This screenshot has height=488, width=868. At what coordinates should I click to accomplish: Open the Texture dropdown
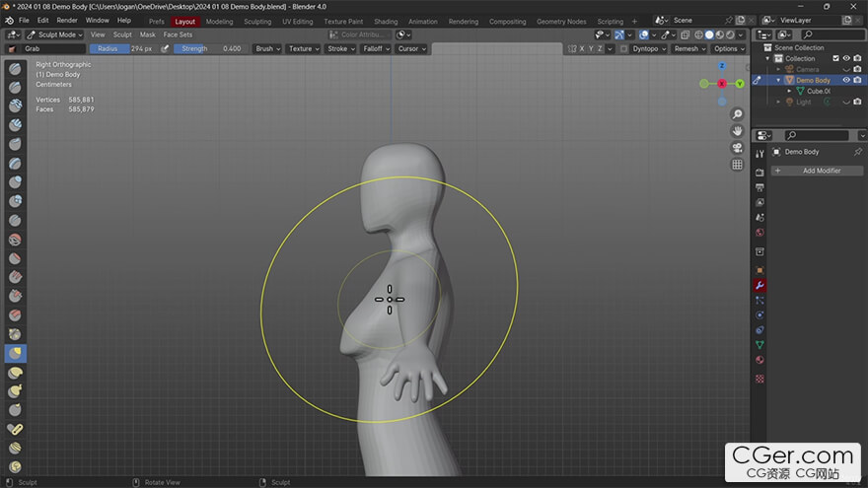(304, 48)
